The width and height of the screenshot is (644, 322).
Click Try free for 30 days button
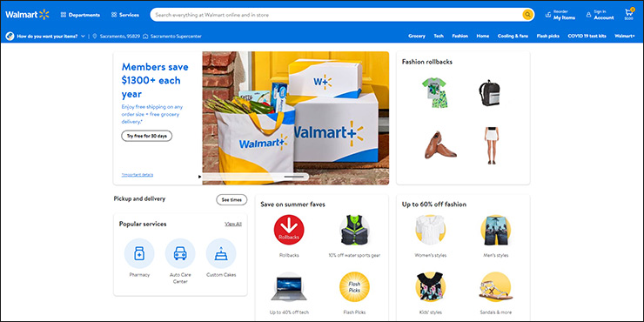tap(146, 136)
